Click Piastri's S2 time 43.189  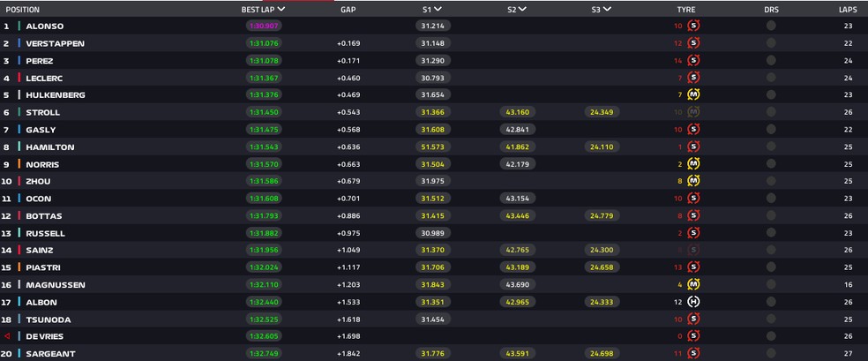pyautogui.click(x=518, y=267)
